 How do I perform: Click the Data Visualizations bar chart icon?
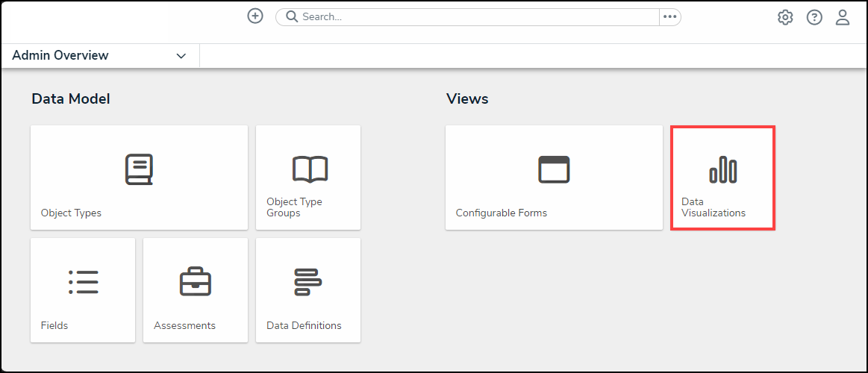click(x=722, y=170)
